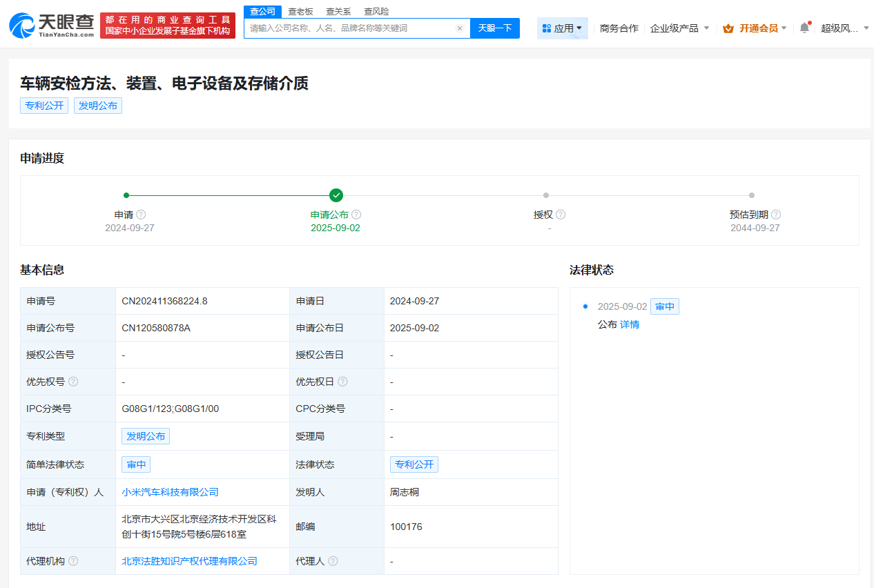The image size is (874, 588).
Task: Click the 天眼一下 search button
Action: pyautogui.click(x=495, y=28)
